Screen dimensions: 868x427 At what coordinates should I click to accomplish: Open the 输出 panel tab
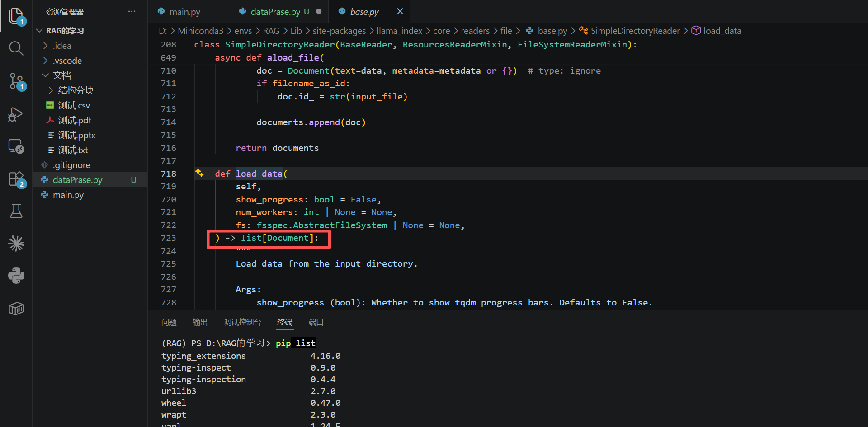click(200, 322)
